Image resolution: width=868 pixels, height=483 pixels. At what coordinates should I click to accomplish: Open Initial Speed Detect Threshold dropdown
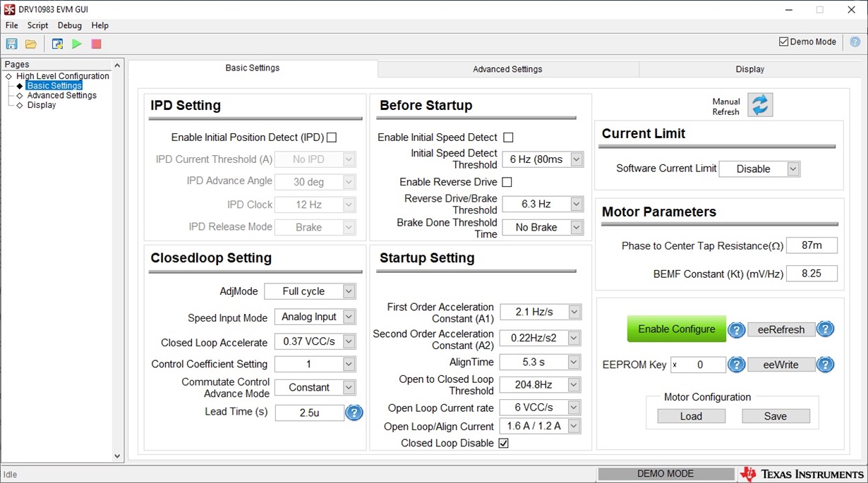point(543,159)
